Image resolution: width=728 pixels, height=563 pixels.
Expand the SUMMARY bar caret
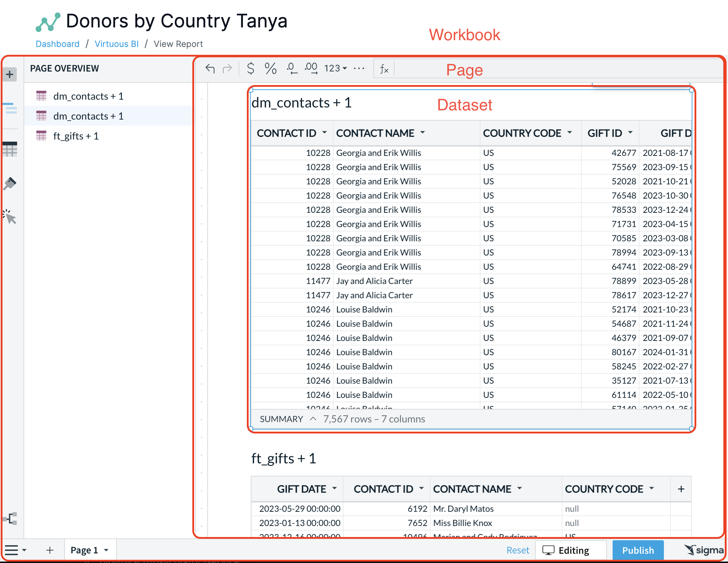click(313, 419)
